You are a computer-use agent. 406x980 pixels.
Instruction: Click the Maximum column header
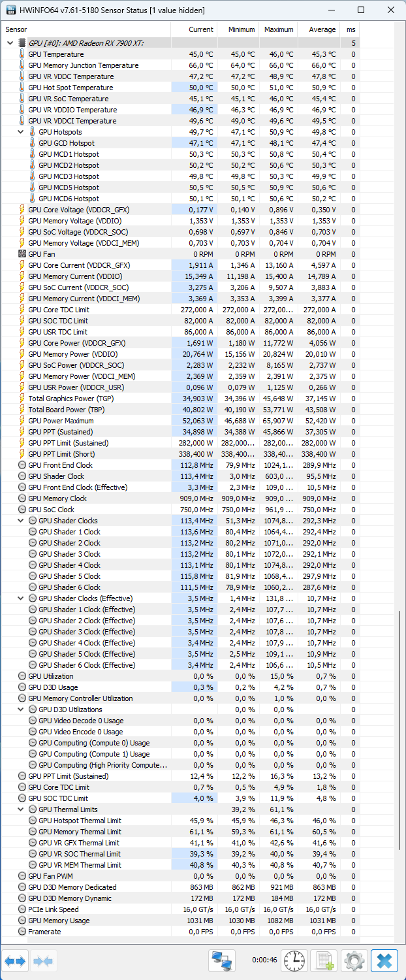click(278, 29)
